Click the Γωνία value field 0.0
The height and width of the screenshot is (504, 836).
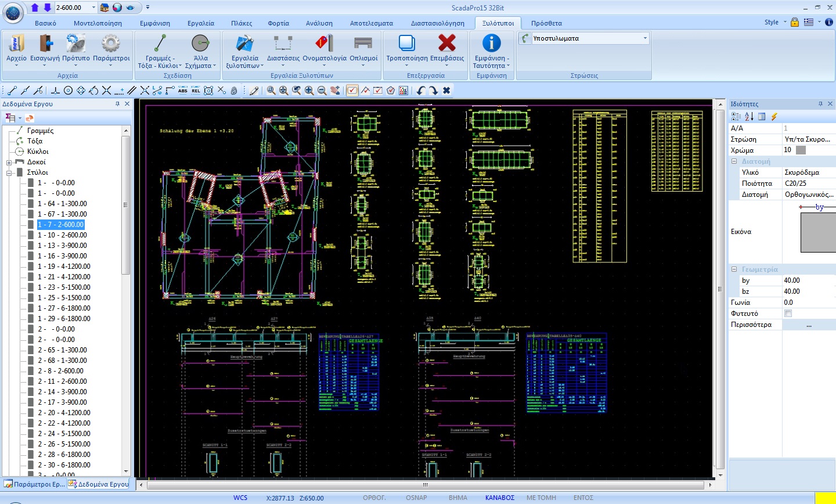(x=809, y=303)
